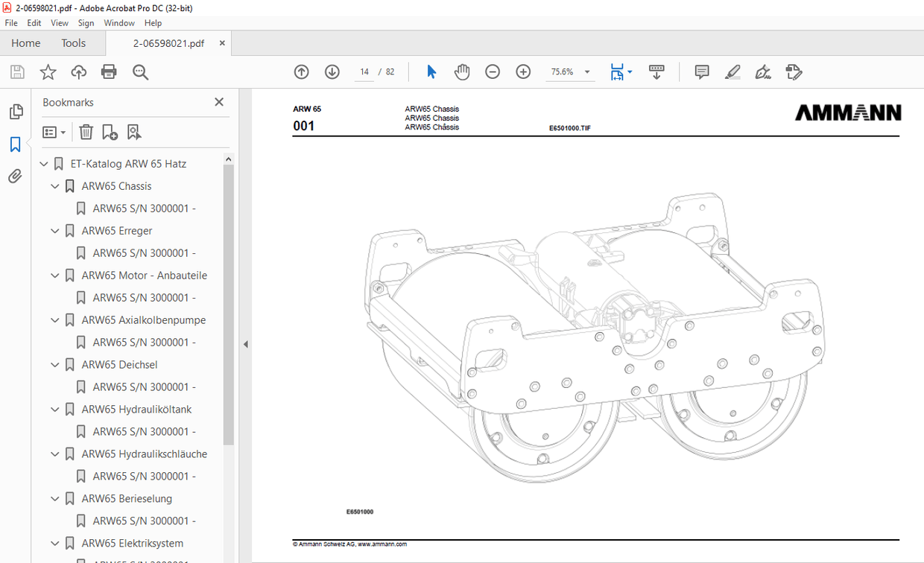Collapse the ARW65 Erreger bookmark
The width and height of the screenshot is (924, 563).
(x=54, y=231)
